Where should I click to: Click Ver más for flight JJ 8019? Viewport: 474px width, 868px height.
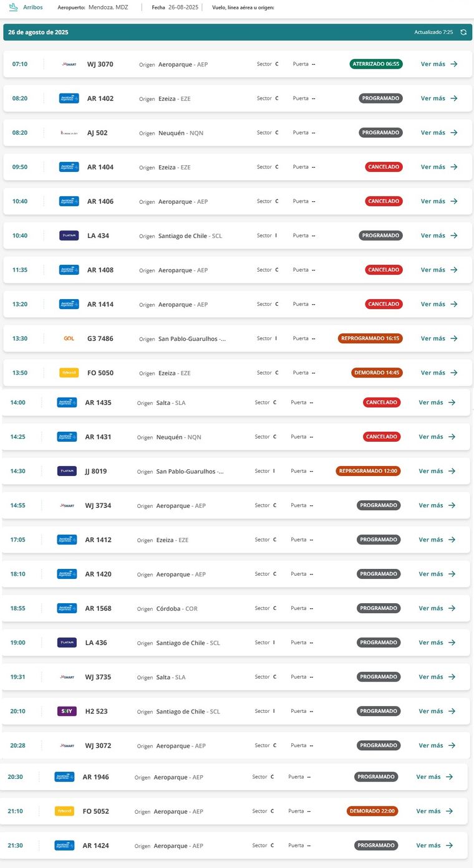[x=431, y=471]
